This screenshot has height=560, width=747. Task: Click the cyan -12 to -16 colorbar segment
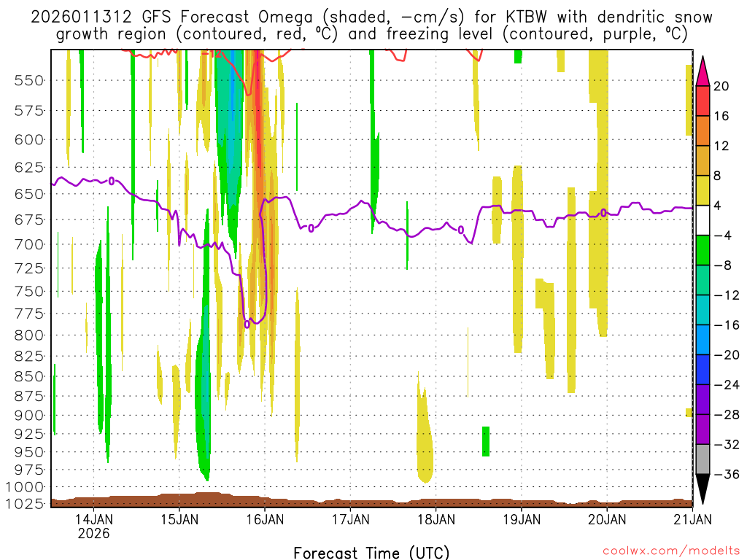point(703,310)
